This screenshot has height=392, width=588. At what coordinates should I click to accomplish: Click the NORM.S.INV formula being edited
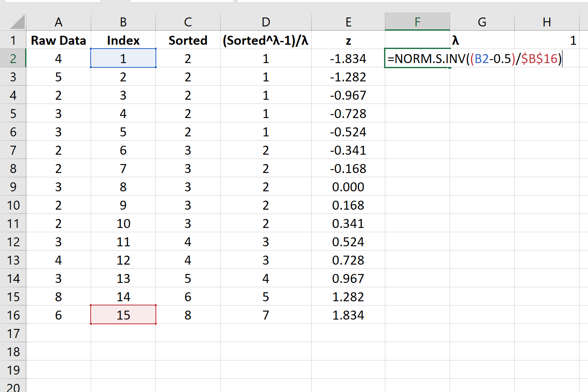[x=475, y=58]
